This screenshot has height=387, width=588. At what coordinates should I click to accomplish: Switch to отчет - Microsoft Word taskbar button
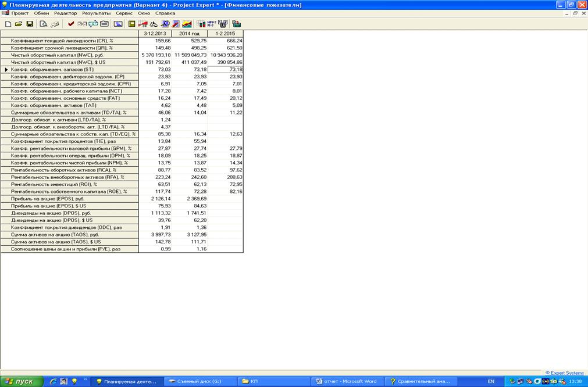click(347, 381)
